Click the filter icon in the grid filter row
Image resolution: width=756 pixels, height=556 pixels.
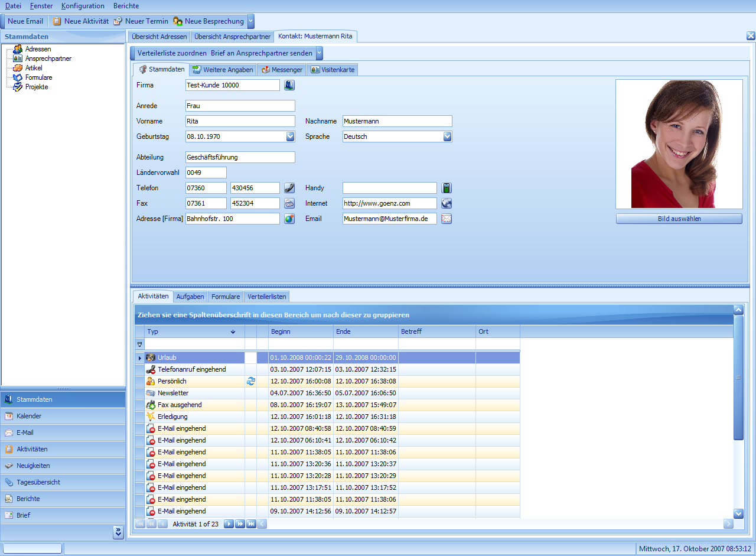140,344
